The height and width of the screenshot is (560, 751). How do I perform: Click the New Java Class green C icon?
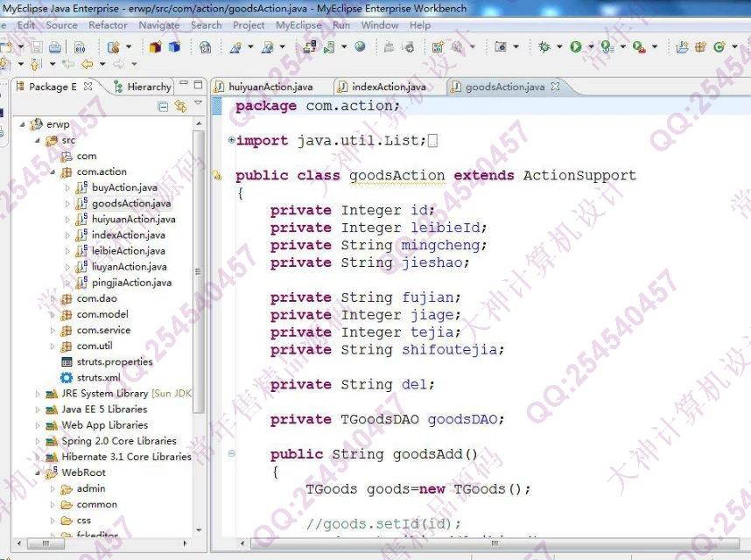(719, 46)
